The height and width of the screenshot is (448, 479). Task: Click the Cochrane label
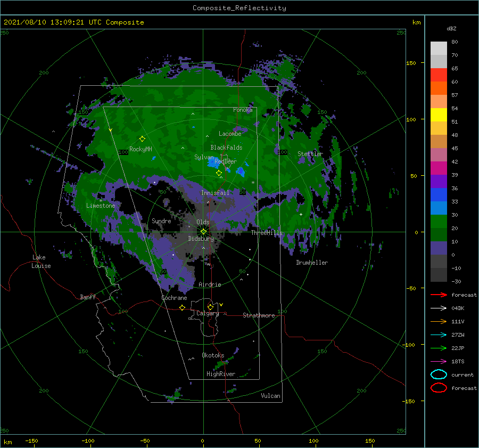pyautogui.click(x=174, y=298)
